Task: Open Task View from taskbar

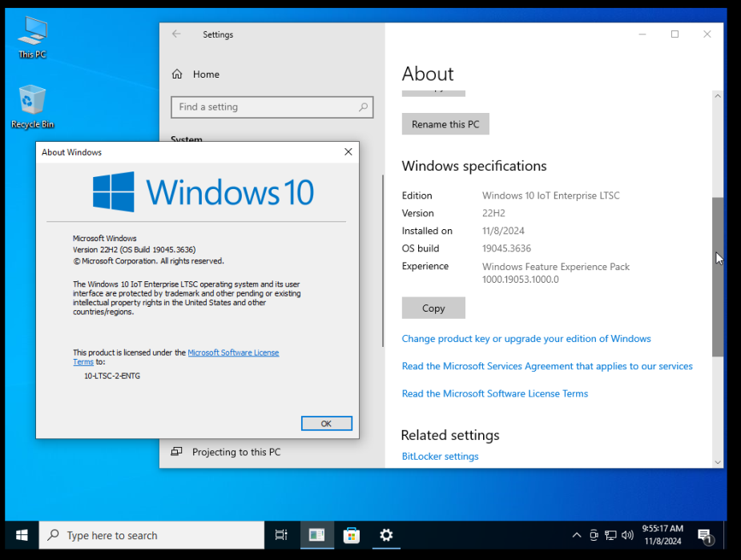Action: click(x=281, y=535)
